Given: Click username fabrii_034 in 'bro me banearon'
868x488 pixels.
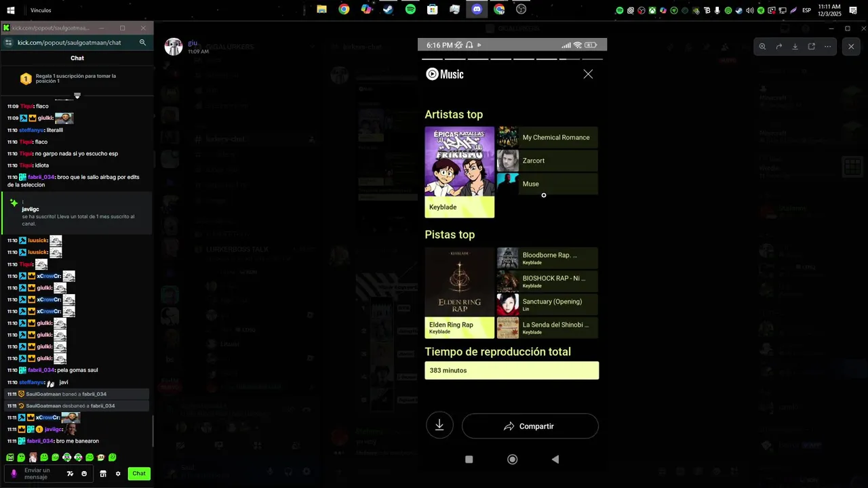Looking at the screenshot, I should [41, 441].
